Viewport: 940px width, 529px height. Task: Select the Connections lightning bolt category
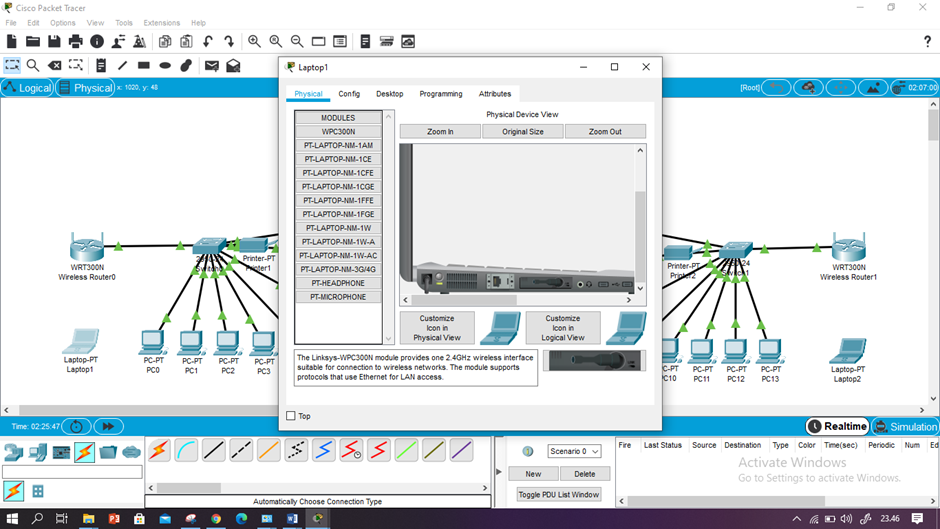85,452
